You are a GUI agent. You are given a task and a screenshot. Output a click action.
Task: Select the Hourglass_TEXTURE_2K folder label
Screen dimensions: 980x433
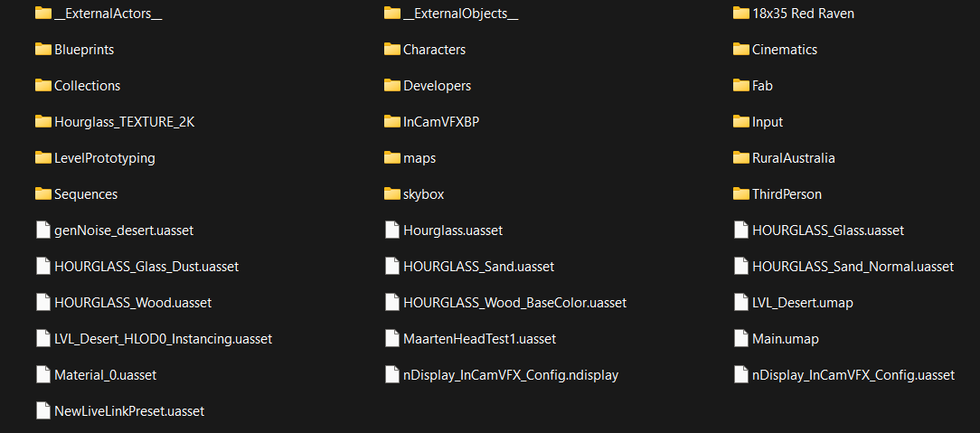(124, 122)
